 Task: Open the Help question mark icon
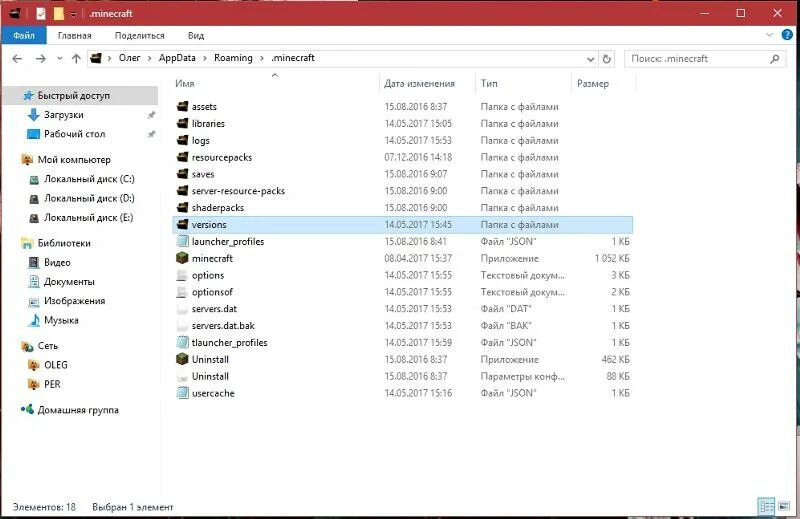[x=787, y=35]
